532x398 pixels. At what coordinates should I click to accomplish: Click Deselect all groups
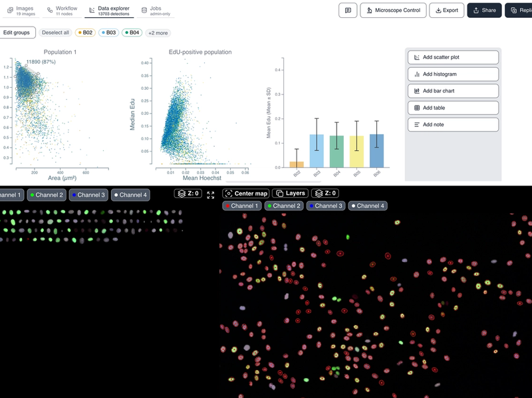[x=55, y=33]
